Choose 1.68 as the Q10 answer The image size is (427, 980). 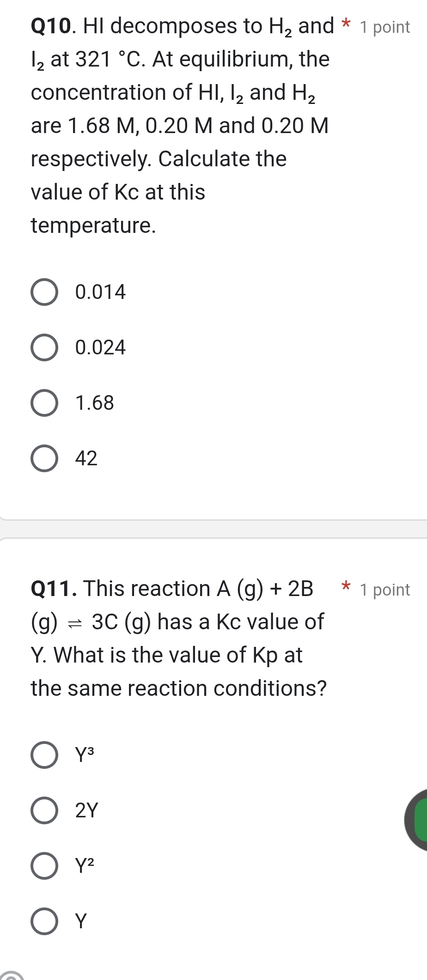click(45, 403)
